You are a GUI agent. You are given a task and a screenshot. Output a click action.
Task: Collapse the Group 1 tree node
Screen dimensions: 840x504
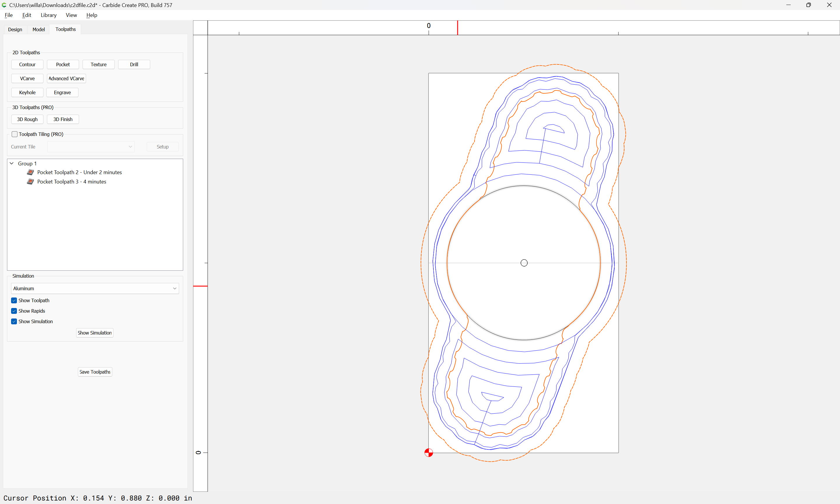click(12, 163)
